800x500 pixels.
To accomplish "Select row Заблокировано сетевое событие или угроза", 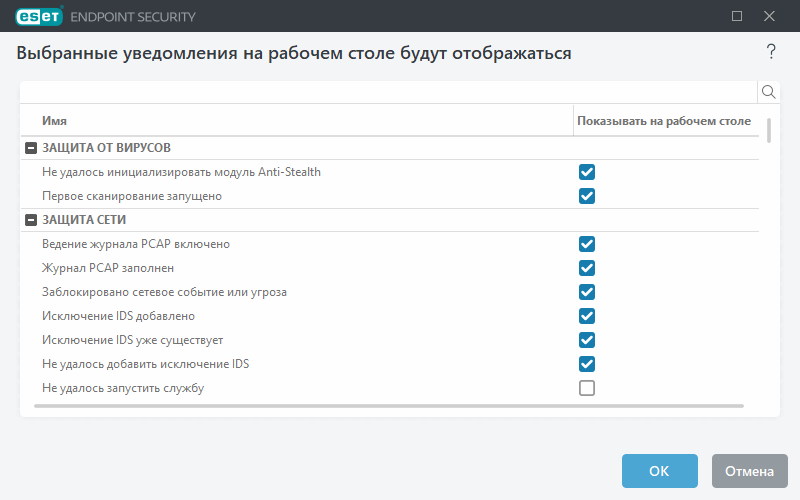I will (x=390, y=292).
